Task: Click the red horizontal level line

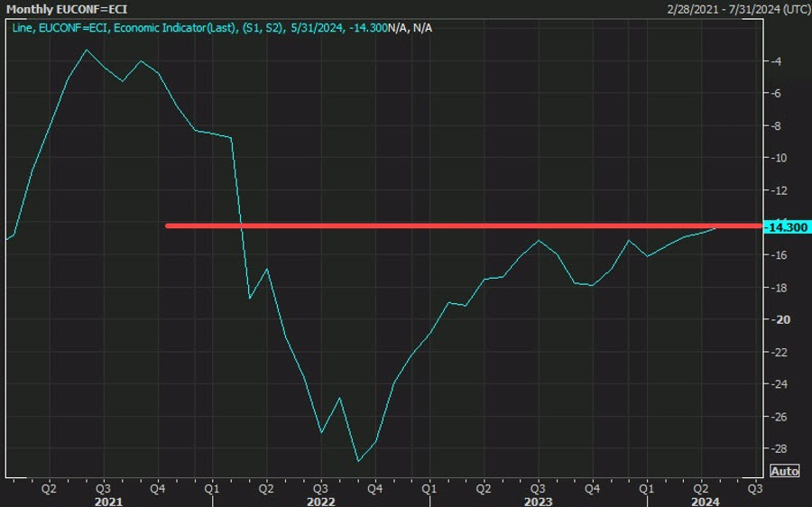Action: [x=464, y=226]
